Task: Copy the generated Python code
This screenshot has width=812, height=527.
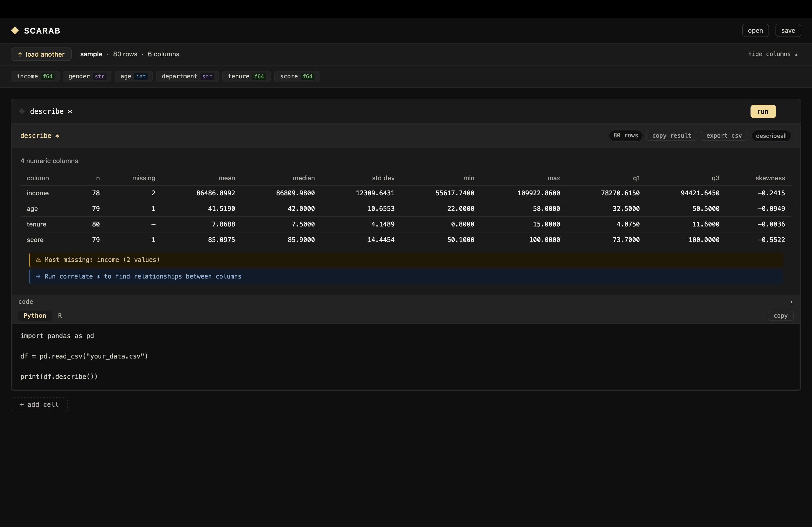Action: pyautogui.click(x=780, y=316)
